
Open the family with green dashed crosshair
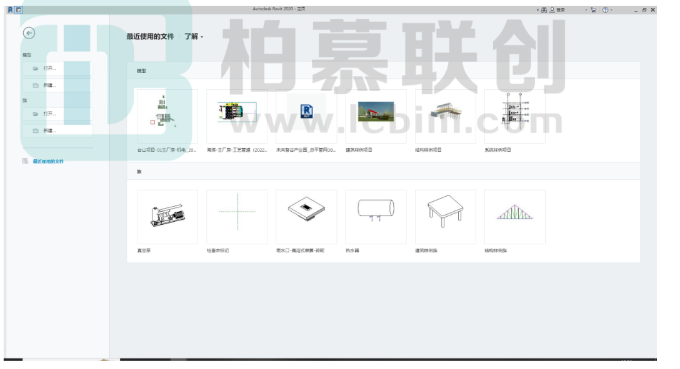pos(237,216)
